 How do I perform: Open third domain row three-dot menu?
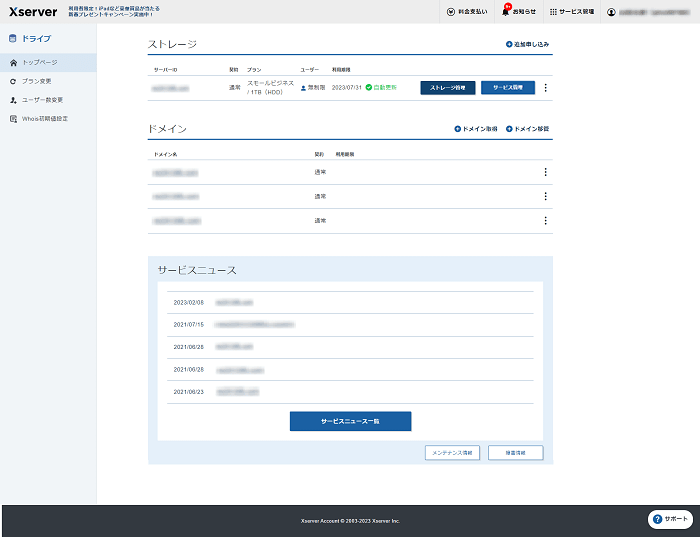(x=545, y=221)
